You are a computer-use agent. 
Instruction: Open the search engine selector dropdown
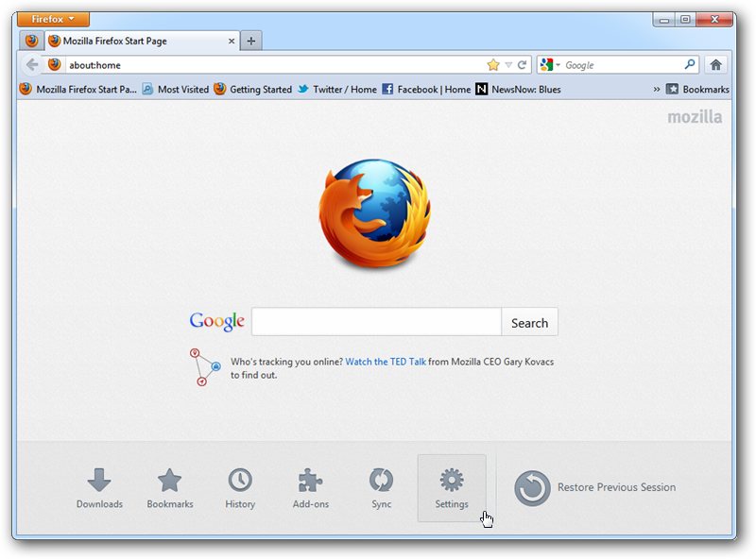pos(550,64)
